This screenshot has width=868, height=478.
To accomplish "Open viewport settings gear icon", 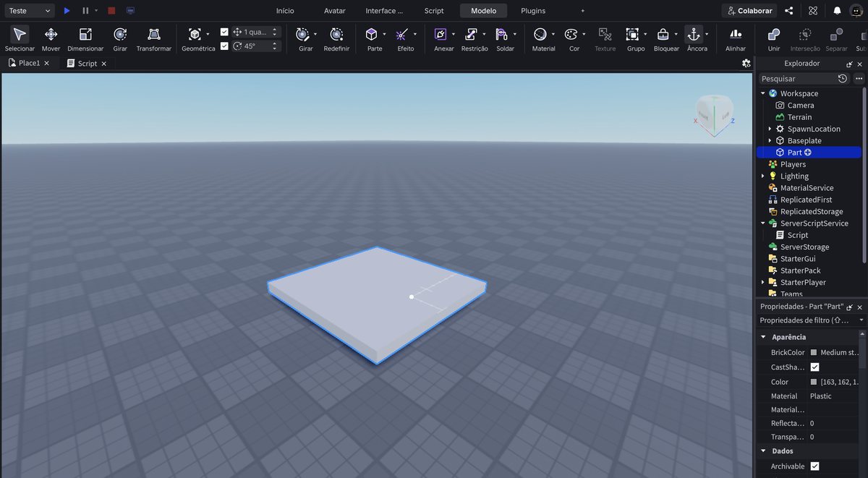I will click(x=746, y=64).
